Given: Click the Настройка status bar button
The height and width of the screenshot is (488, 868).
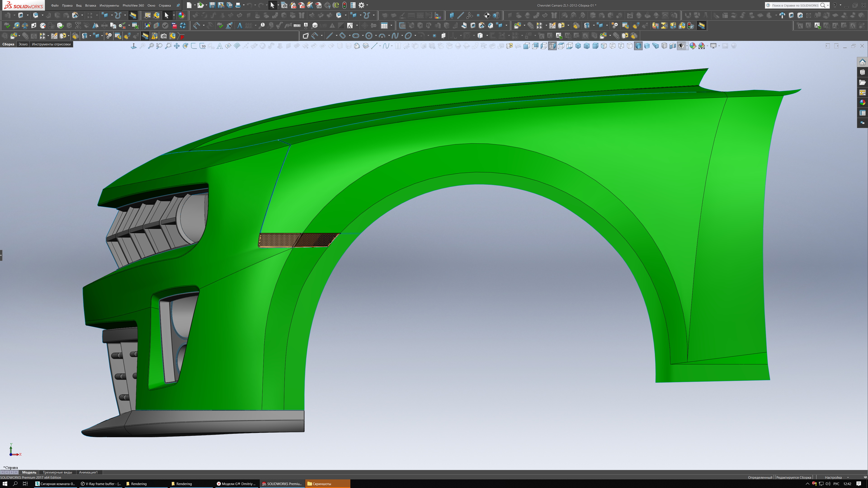Looking at the screenshot, I should 833,477.
